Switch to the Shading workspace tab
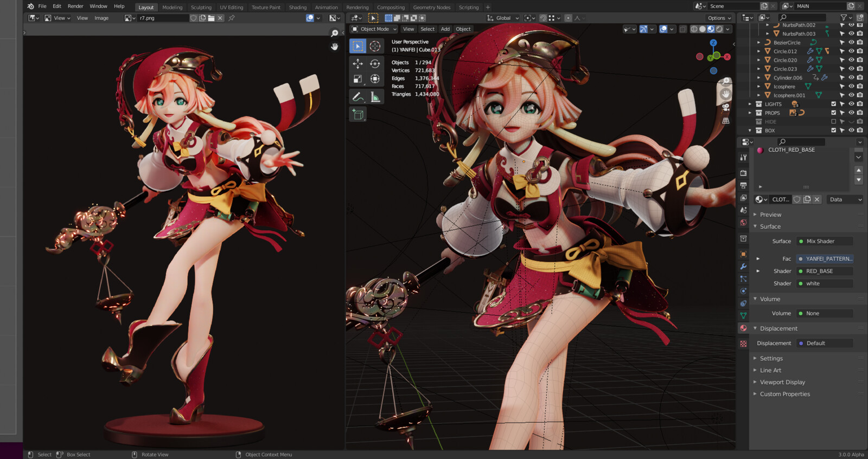Viewport: 868px width, 459px height. pyautogui.click(x=297, y=7)
